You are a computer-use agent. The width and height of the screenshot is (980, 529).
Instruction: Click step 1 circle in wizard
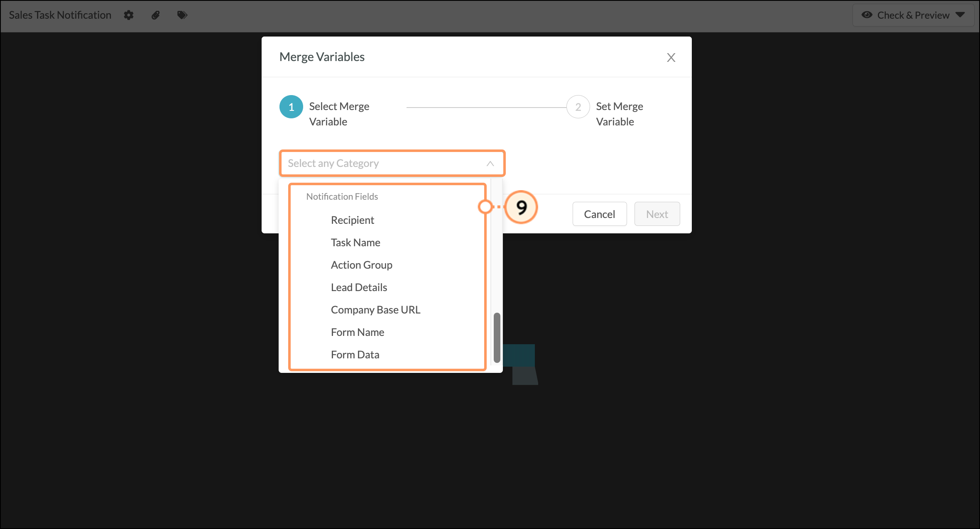click(291, 107)
